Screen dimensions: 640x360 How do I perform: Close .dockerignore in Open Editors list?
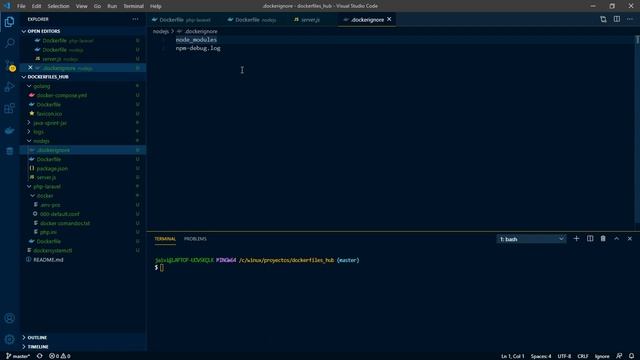pyautogui.click(x=30, y=68)
